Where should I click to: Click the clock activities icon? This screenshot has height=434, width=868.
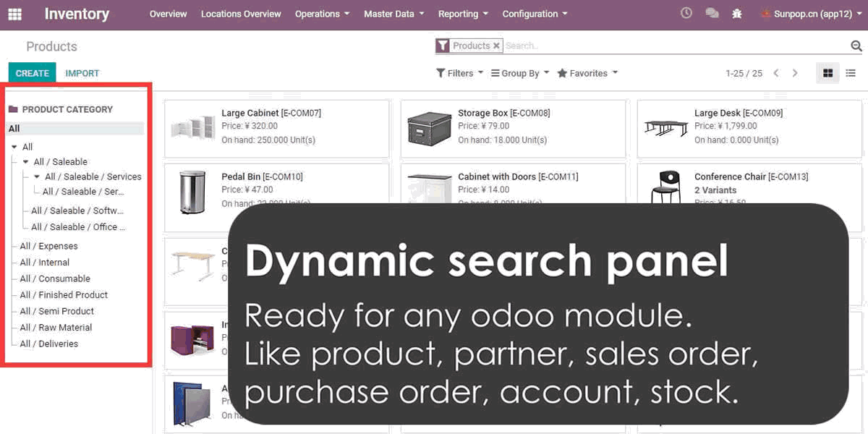(x=686, y=14)
